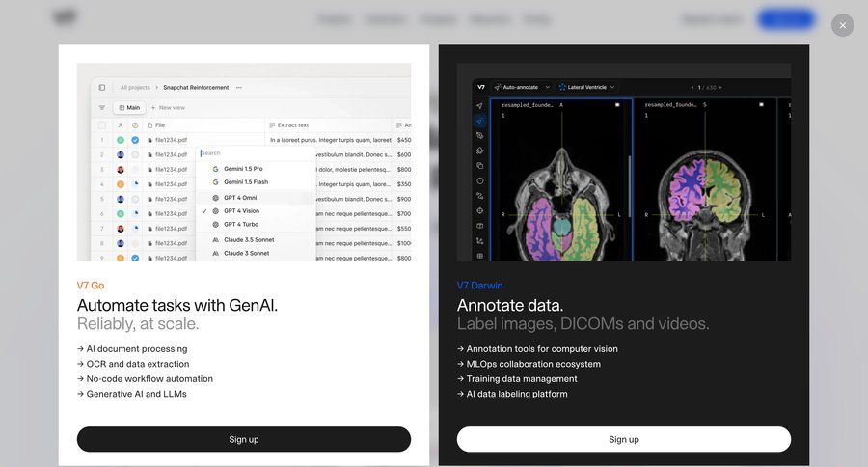Choose Claude 3 Sonnet from the model list
Viewport: 868px width, 467px height.
click(246, 253)
